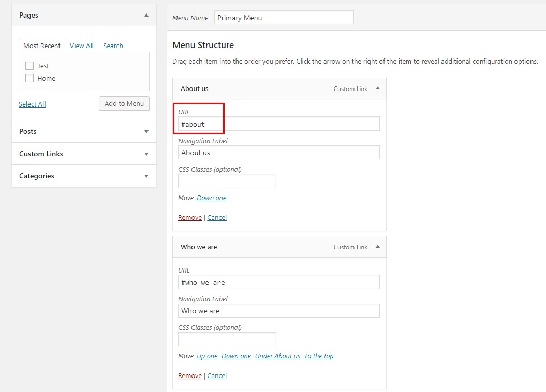Move Who we are Up one

coord(207,356)
